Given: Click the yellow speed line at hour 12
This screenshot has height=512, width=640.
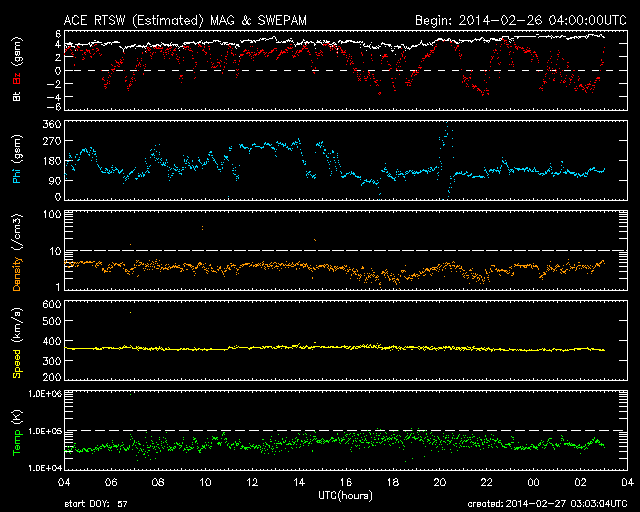Looking at the screenshot, I should pyautogui.click(x=253, y=348).
